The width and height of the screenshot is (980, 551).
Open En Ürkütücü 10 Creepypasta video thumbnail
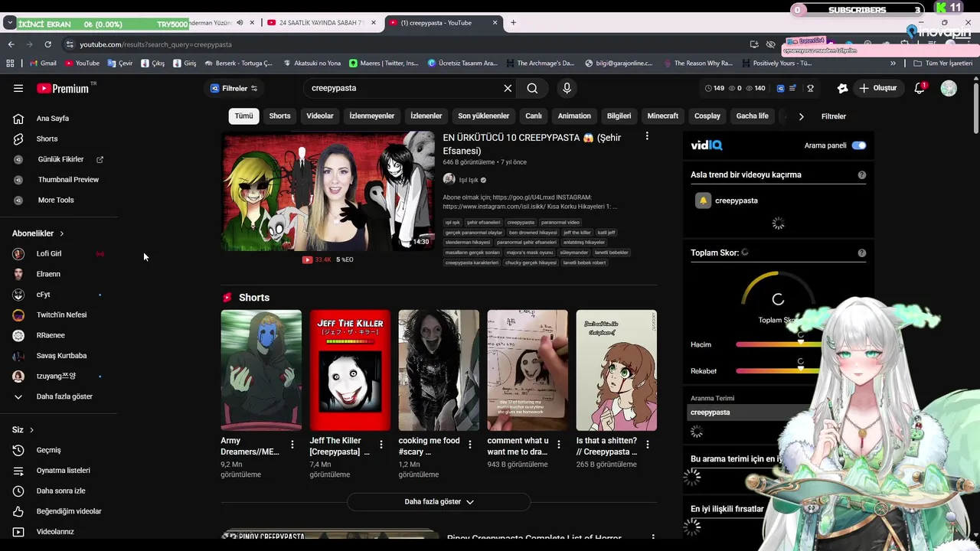[328, 191]
